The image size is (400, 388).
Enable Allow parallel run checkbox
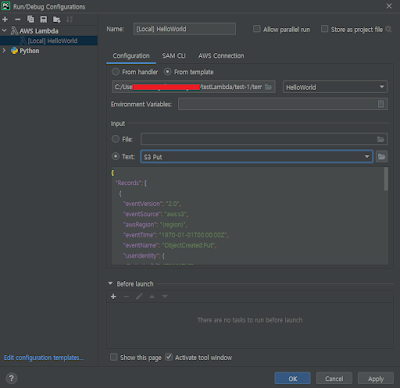257,29
